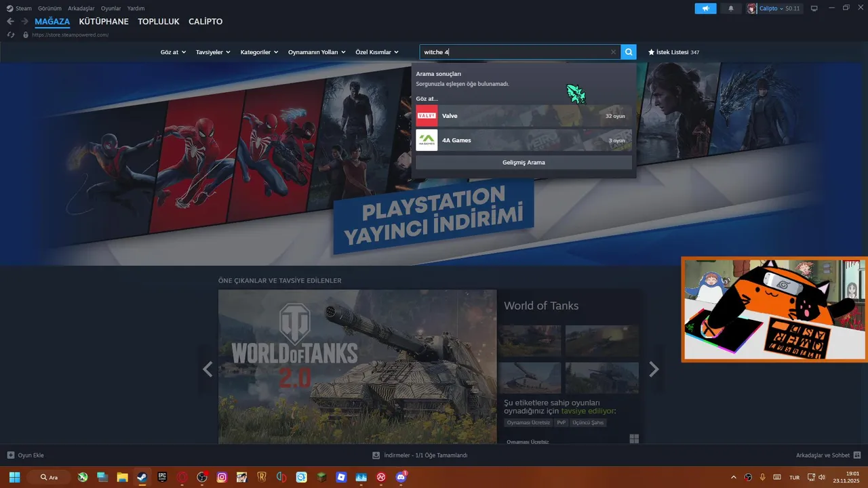Open İstek Listesi wishlist link
868x488 pixels.
coord(673,52)
